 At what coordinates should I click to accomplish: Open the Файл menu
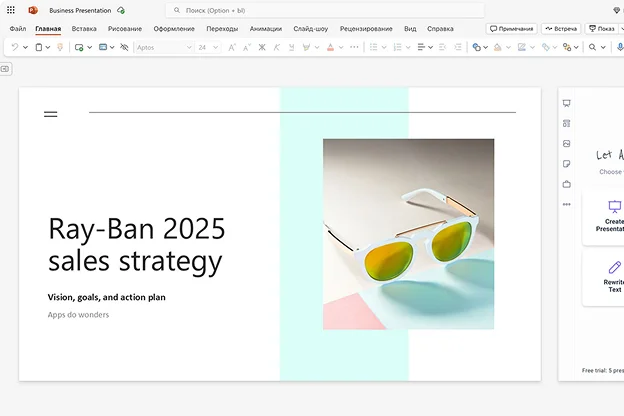18,29
